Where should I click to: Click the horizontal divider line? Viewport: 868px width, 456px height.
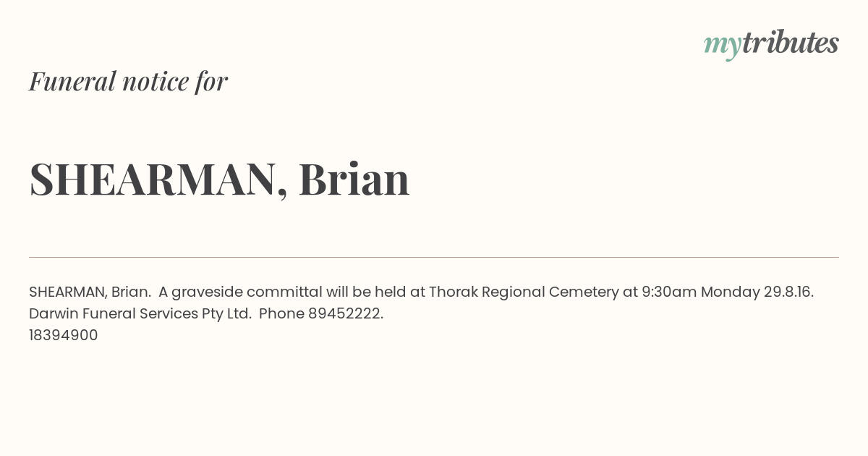434,257
